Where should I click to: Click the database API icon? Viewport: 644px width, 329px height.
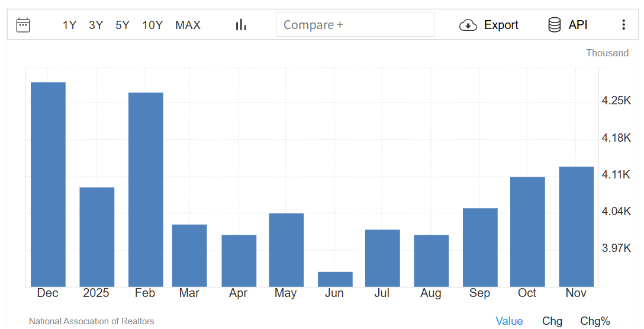click(555, 25)
